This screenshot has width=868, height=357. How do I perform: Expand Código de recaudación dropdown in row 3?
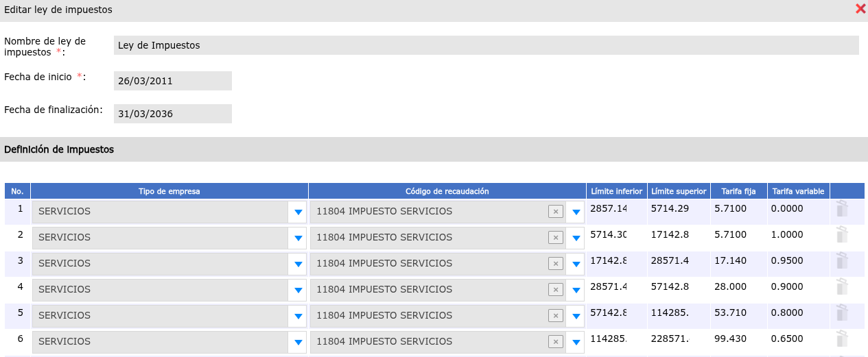pos(576,264)
